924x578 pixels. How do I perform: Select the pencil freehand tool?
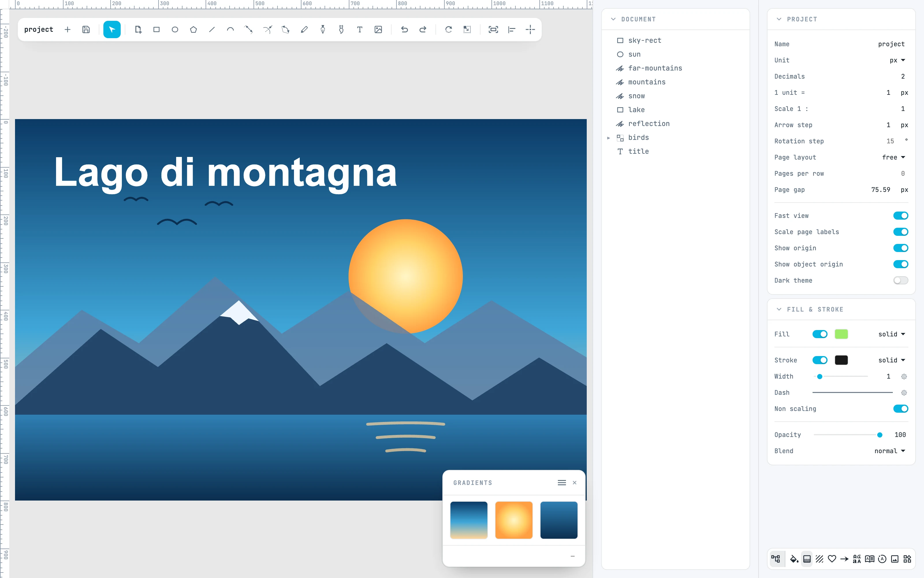coord(304,29)
